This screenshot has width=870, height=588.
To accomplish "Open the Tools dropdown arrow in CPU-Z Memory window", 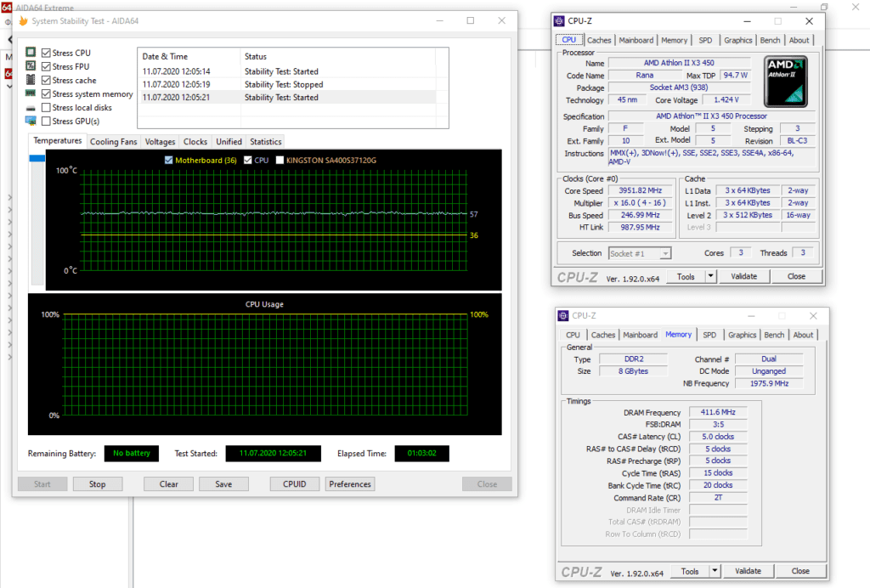I will pos(715,571).
